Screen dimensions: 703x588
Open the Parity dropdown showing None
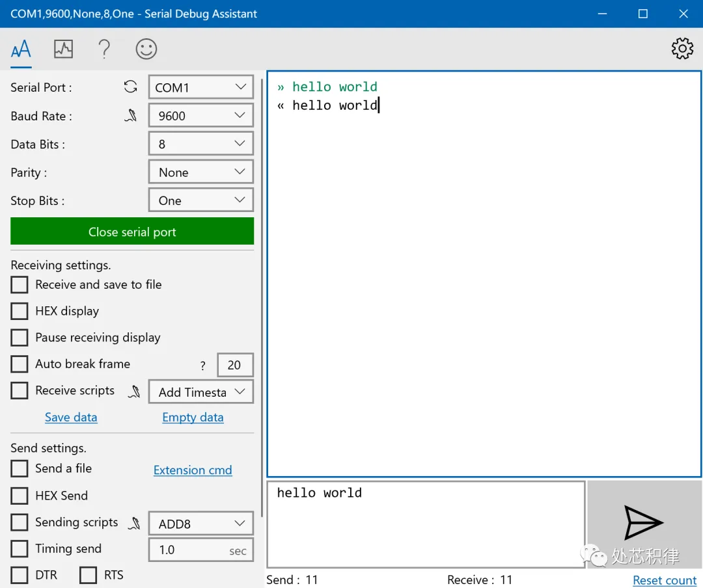[200, 172]
